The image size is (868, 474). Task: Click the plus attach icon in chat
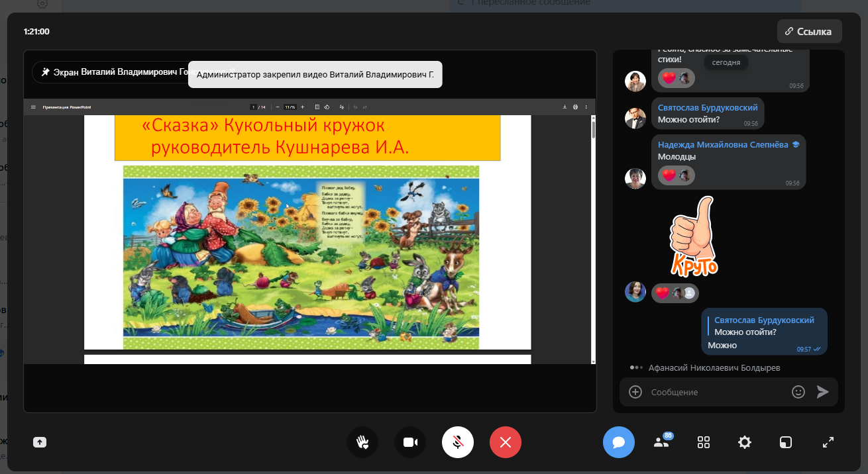(x=635, y=392)
